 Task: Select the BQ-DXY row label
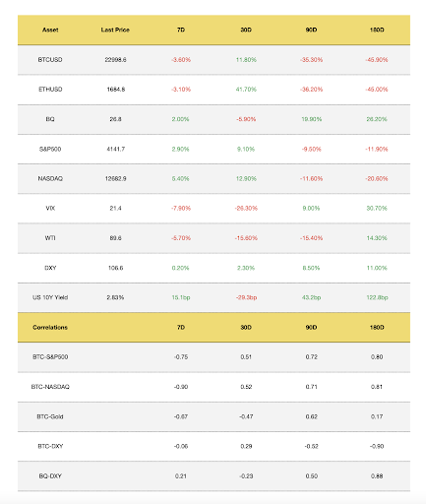(50, 475)
